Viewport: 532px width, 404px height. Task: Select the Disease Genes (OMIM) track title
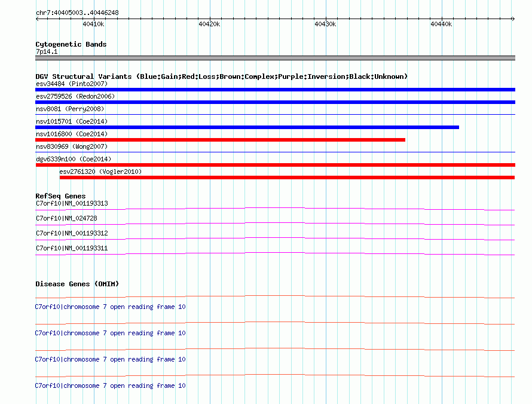[77, 284]
